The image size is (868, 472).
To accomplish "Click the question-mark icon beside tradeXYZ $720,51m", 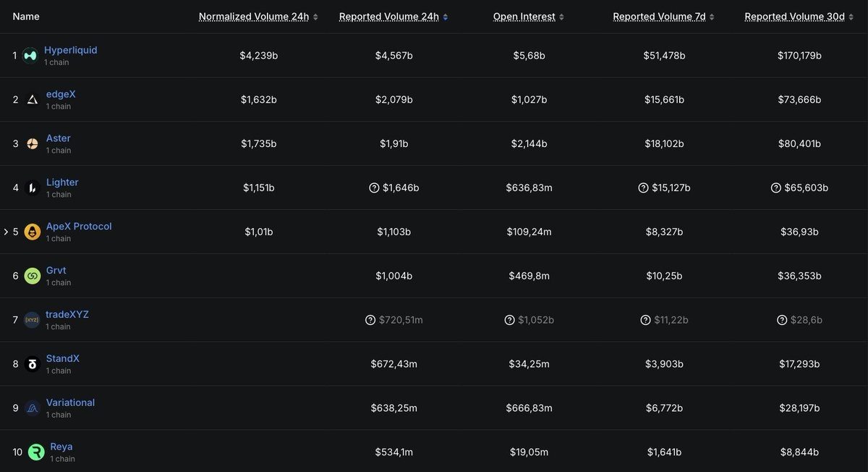I will point(370,320).
